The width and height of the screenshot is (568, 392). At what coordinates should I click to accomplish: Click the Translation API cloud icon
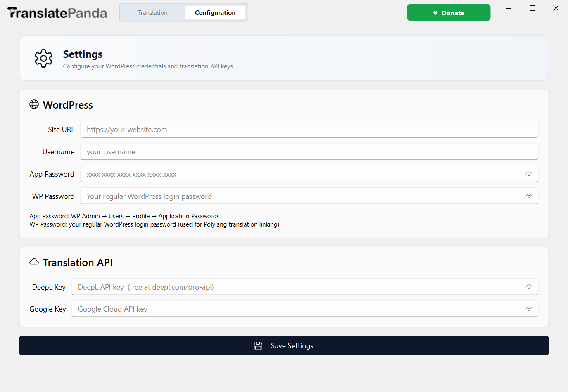[x=34, y=262]
